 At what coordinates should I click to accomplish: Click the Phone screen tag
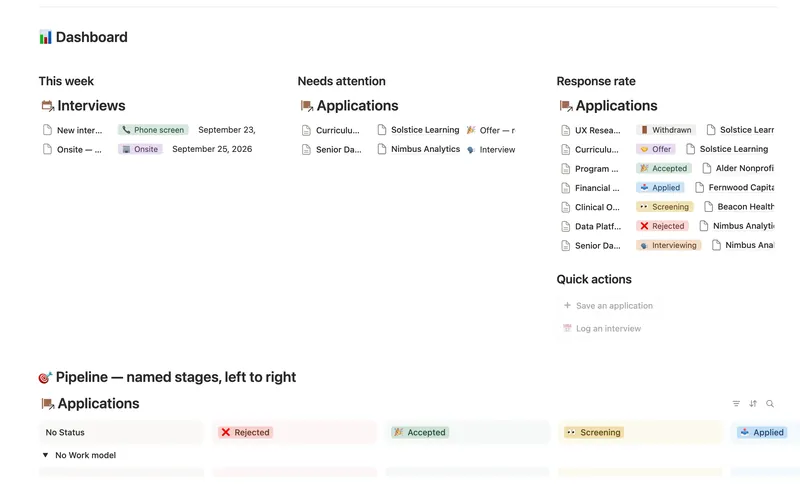point(153,130)
